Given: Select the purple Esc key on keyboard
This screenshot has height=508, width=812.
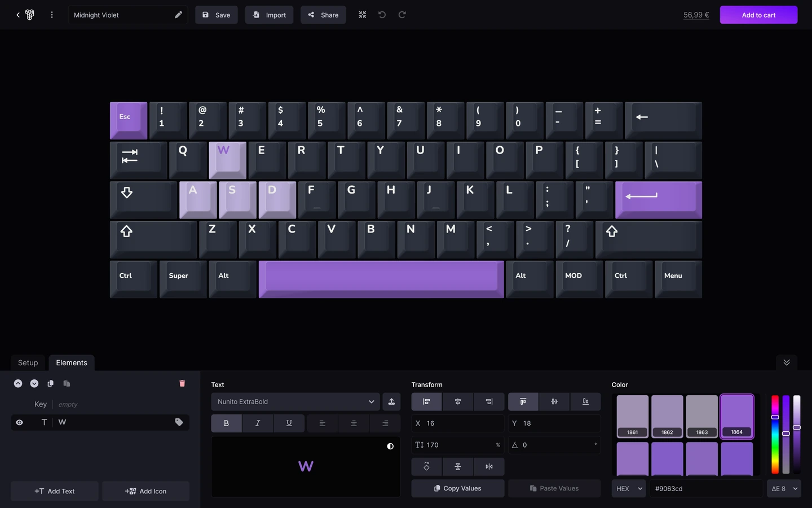Looking at the screenshot, I should [x=129, y=120].
